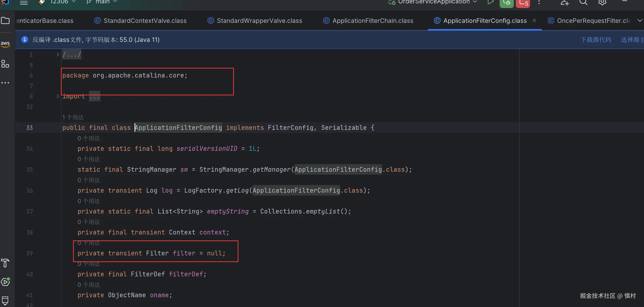Open the AWS Toolkit panel
644x307 pixels.
click(x=5, y=44)
